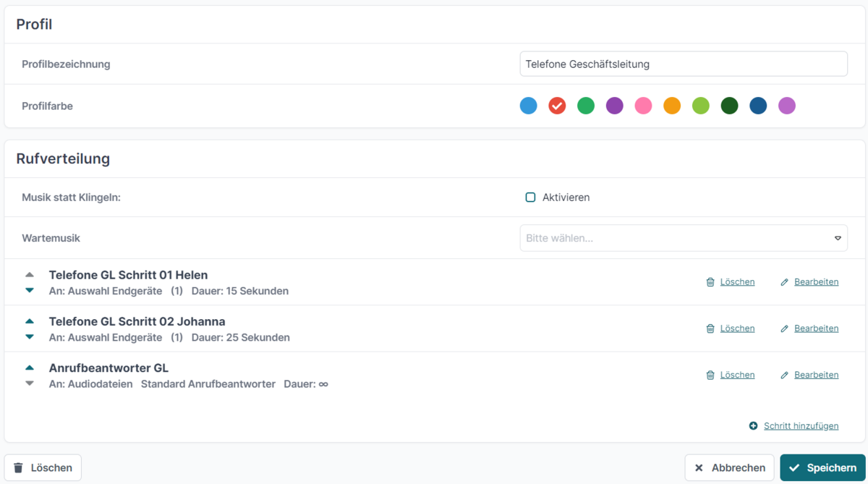Image resolution: width=868 pixels, height=484 pixels.
Task: Choose the orange profile color
Action: coord(672,106)
